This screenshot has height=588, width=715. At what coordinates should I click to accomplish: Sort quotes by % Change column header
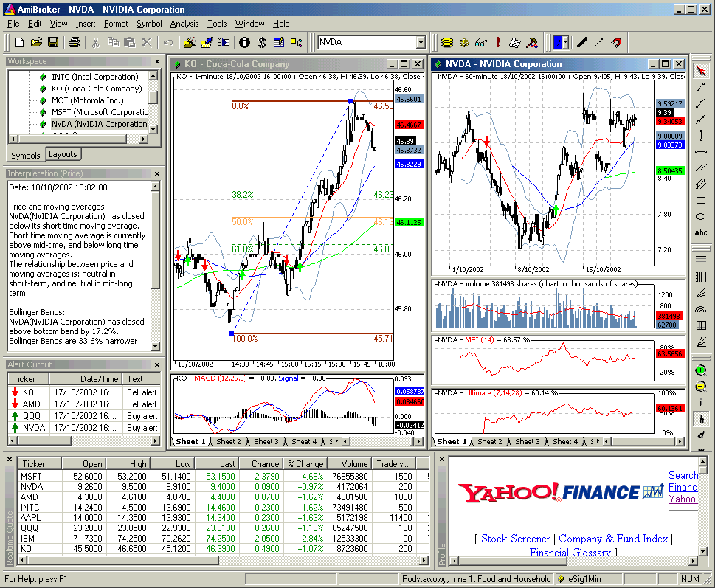[x=305, y=464]
